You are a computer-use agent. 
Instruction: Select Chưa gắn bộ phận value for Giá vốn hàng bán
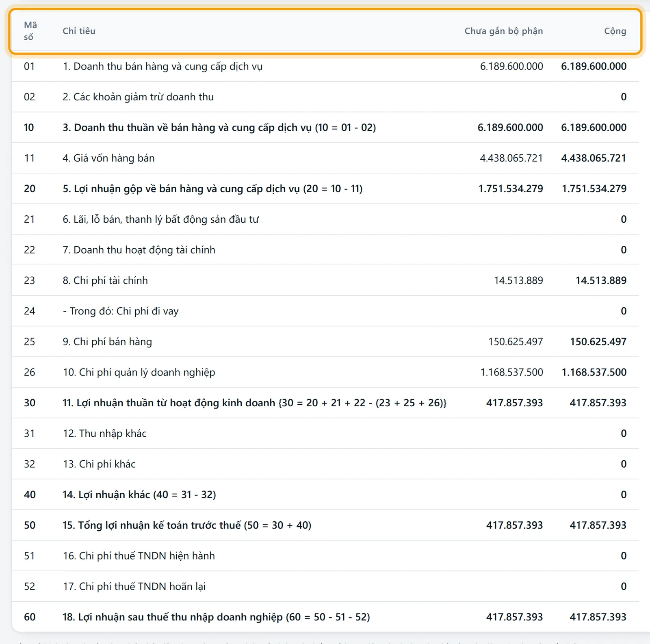[511, 158]
